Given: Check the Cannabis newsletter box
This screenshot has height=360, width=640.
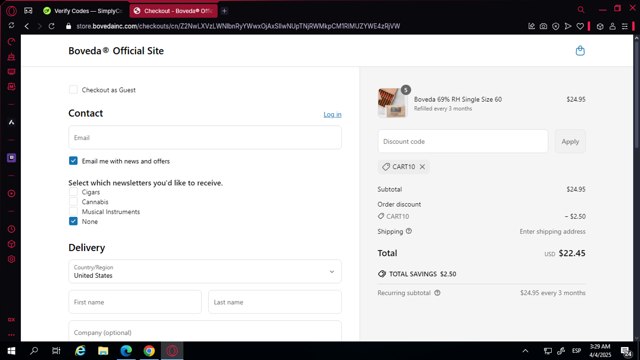Looking at the screenshot, I should (x=73, y=202).
